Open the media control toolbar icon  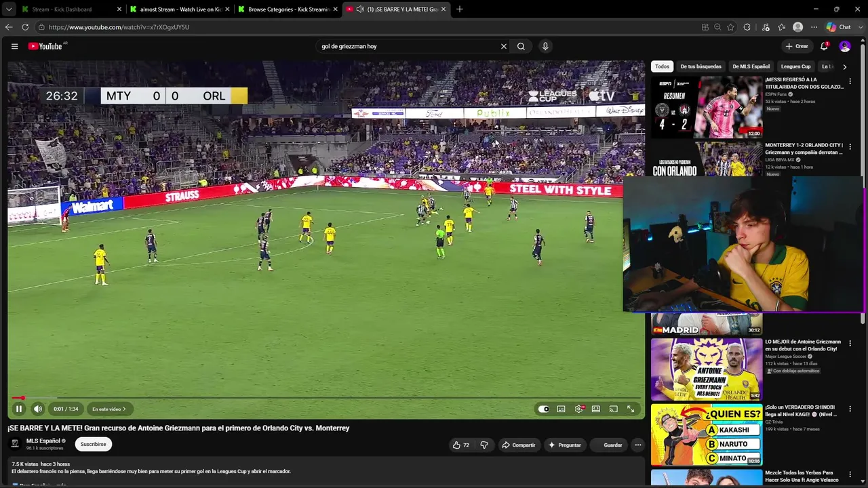766,27
